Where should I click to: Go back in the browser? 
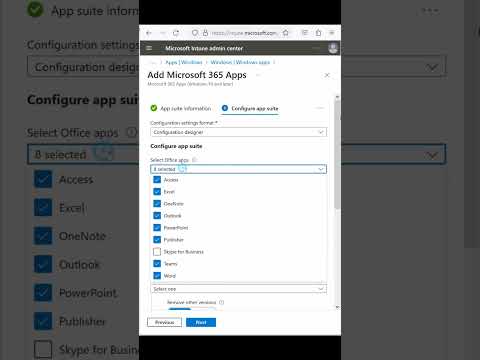pyautogui.click(x=149, y=33)
